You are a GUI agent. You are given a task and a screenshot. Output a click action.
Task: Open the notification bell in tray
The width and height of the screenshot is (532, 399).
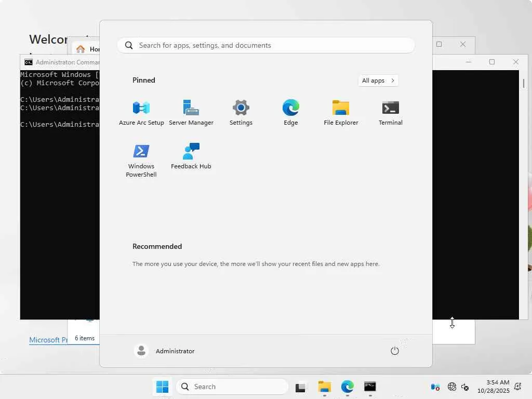[x=518, y=387]
